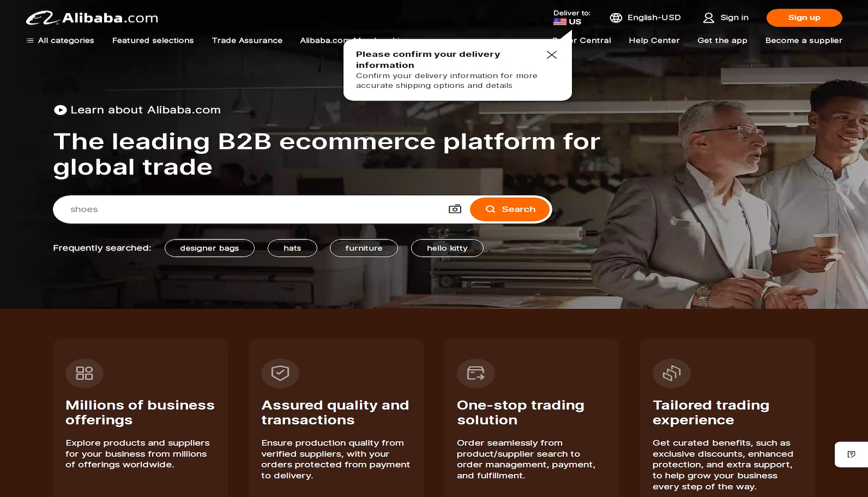Click the One-stop trading solution icon
868x497 pixels.
tap(476, 373)
